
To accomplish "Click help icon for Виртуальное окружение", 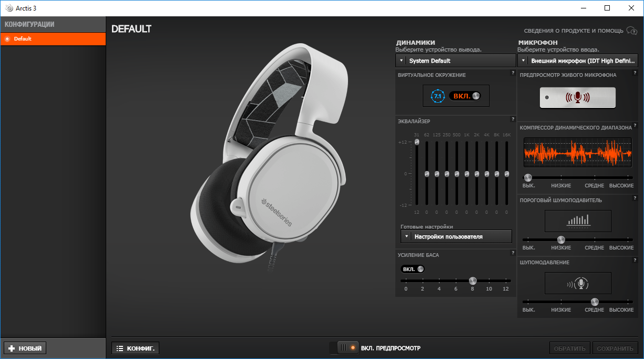I will [x=513, y=73].
